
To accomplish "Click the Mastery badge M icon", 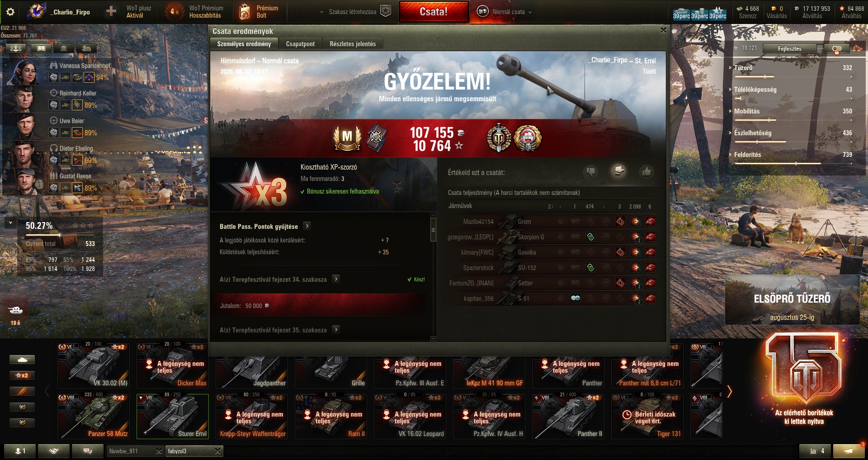I will [x=347, y=137].
